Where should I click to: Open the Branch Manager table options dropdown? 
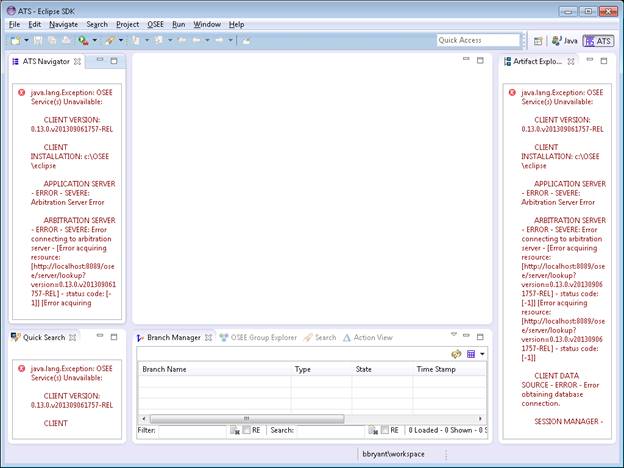click(482, 354)
